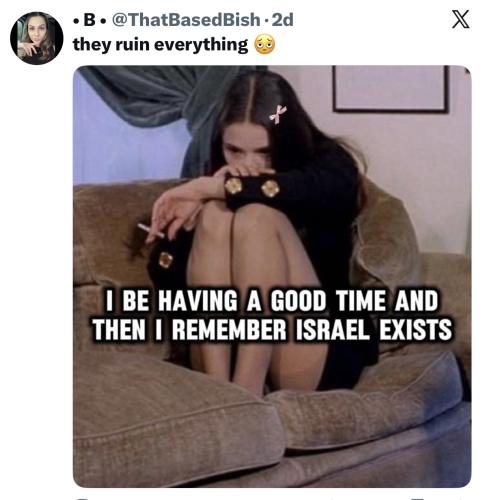The width and height of the screenshot is (482, 500).
Task: Click the pleading face emoji
Action: 265,44
